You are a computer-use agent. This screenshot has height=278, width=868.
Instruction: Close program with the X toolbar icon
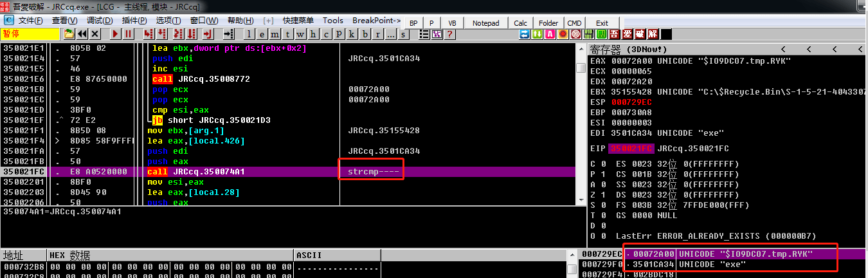pos(95,33)
